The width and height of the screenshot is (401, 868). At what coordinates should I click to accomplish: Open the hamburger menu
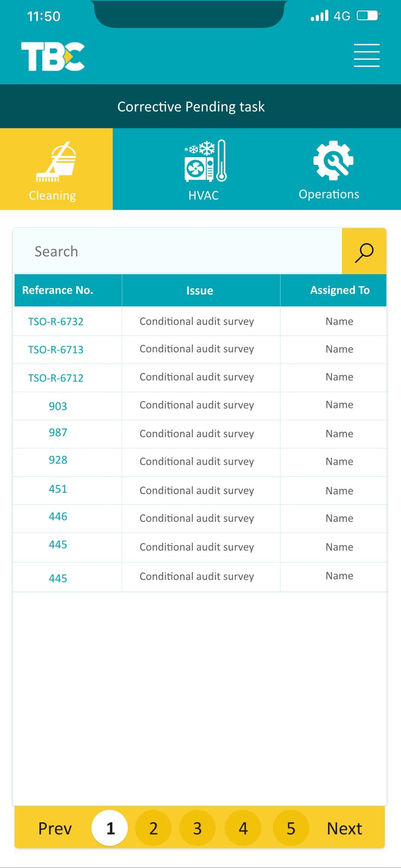(367, 56)
